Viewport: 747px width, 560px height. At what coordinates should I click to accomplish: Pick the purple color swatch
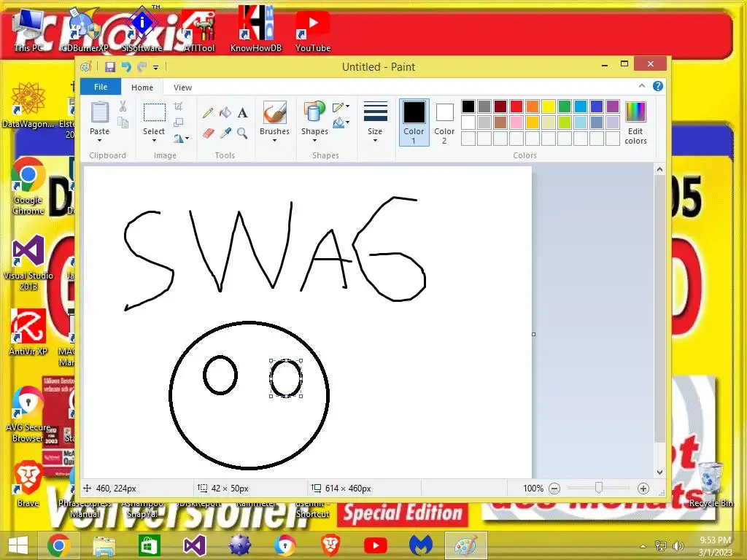613,106
